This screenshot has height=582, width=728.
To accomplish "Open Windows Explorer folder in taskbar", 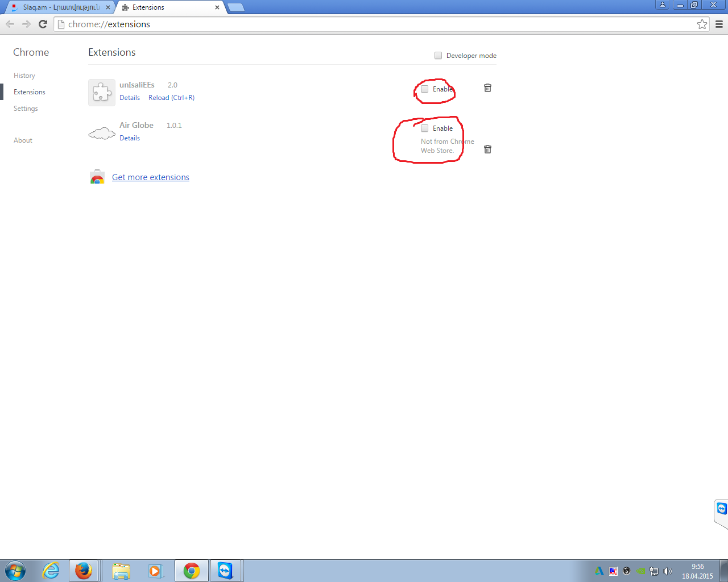I will coord(121,571).
